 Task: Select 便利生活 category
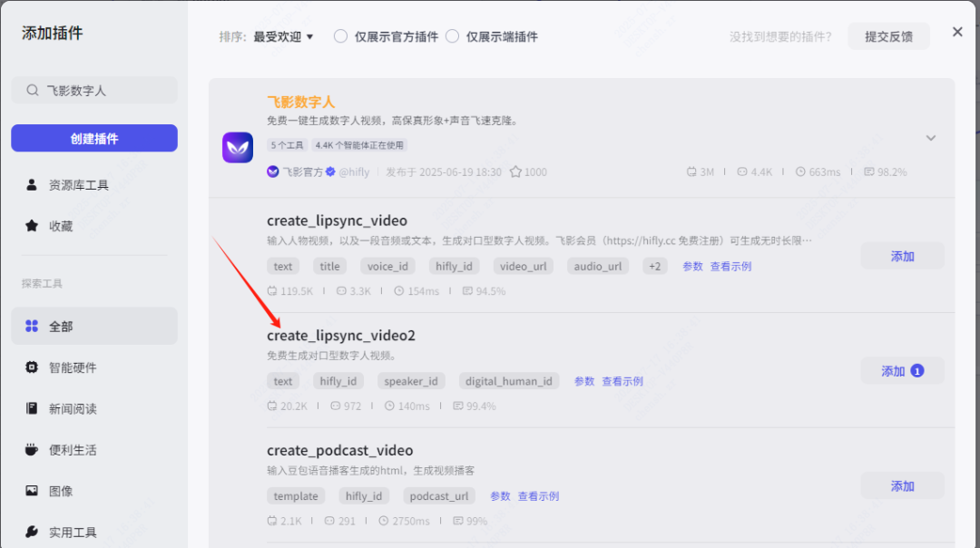click(94, 450)
